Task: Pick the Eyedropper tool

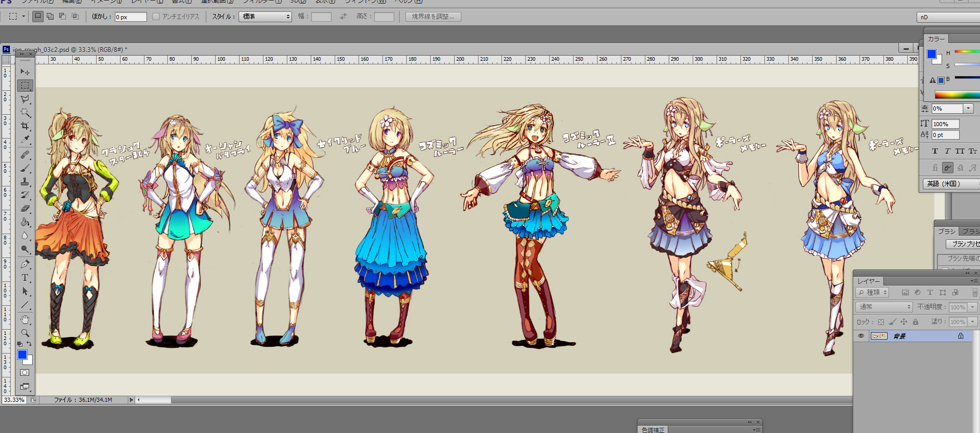Action: click(x=24, y=140)
